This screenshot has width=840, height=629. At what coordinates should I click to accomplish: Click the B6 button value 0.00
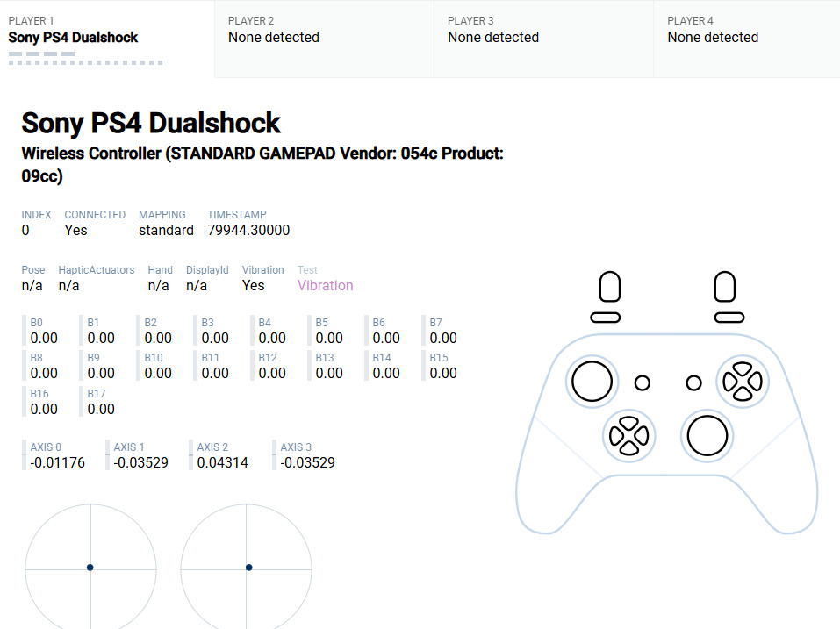[x=386, y=339]
